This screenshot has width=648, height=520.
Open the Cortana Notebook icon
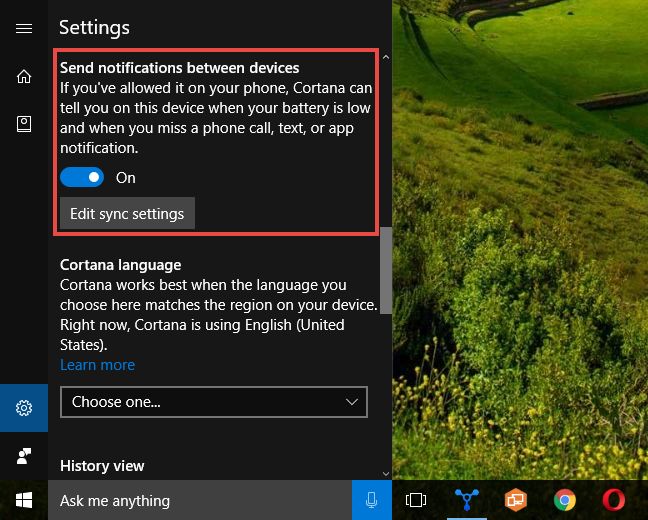coord(24,124)
